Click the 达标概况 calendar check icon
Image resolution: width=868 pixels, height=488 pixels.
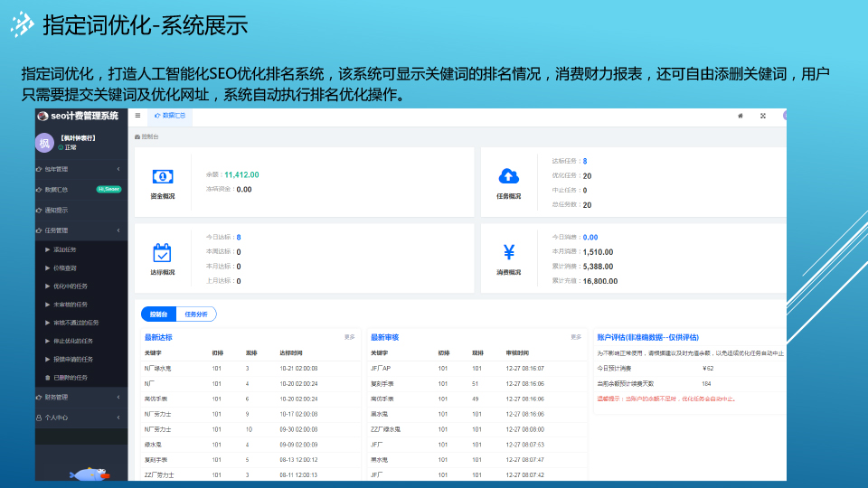coord(163,252)
